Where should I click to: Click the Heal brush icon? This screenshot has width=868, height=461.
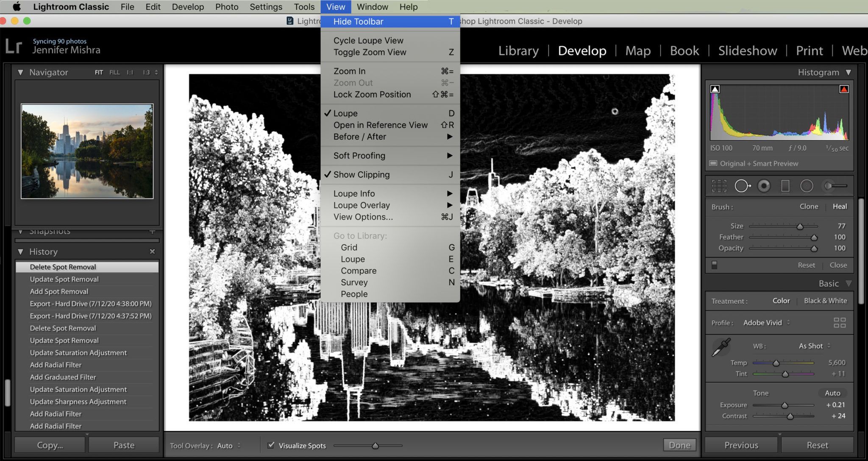pyautogui.click(x=840, y=207)
